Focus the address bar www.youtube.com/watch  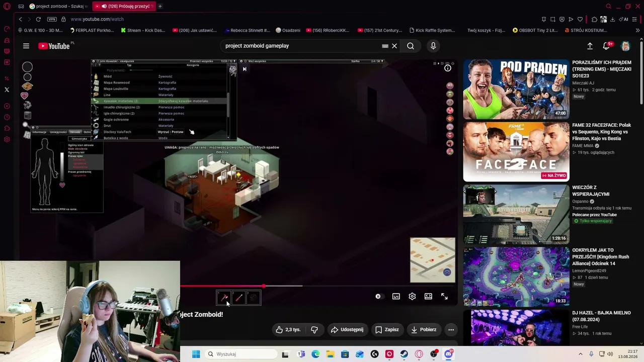coord(97,19)
